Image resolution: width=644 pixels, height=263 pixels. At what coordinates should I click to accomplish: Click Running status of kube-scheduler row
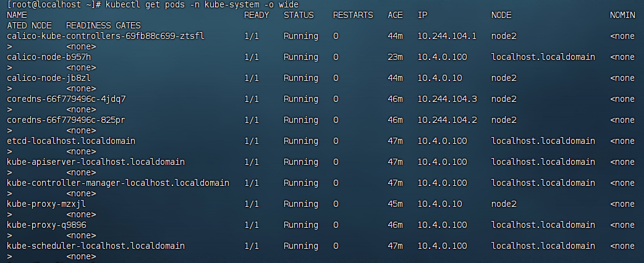click(300, 246)
